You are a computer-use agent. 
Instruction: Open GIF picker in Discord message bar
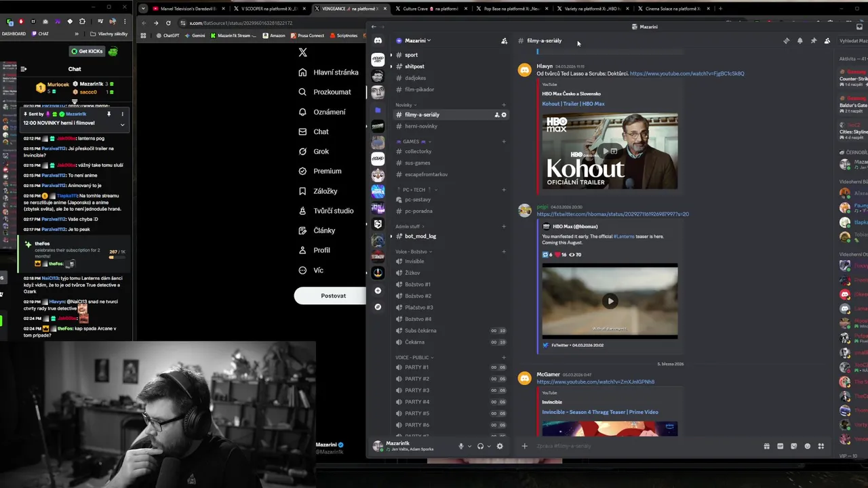click(x=780, y=446)
